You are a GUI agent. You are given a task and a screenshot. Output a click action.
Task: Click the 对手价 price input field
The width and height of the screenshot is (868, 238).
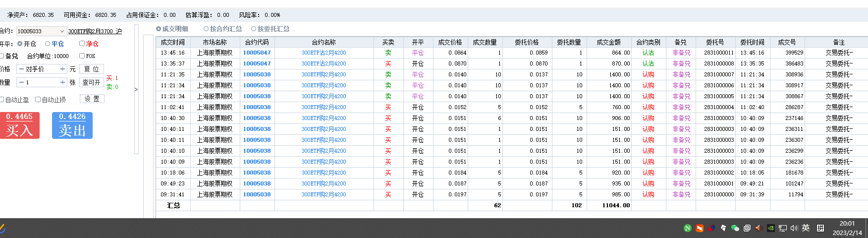[42, 69]
